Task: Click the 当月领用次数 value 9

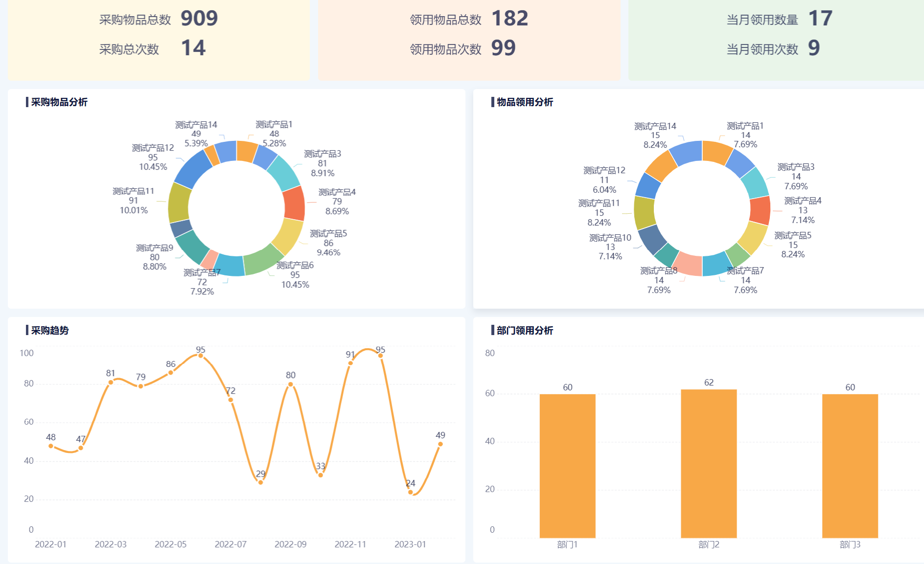Action: coord(814,48)
